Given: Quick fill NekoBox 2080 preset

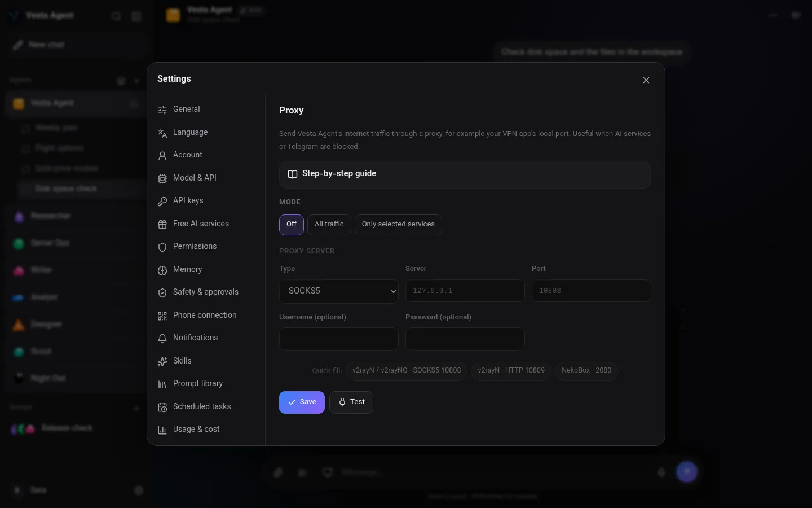Looking at the screenshot, I should click(x=586, y=371).
